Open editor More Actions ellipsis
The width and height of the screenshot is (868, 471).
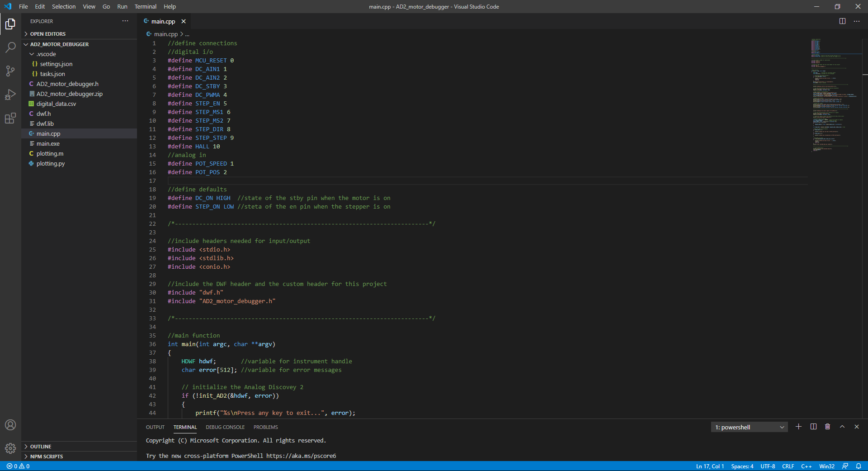pos(857,21)
